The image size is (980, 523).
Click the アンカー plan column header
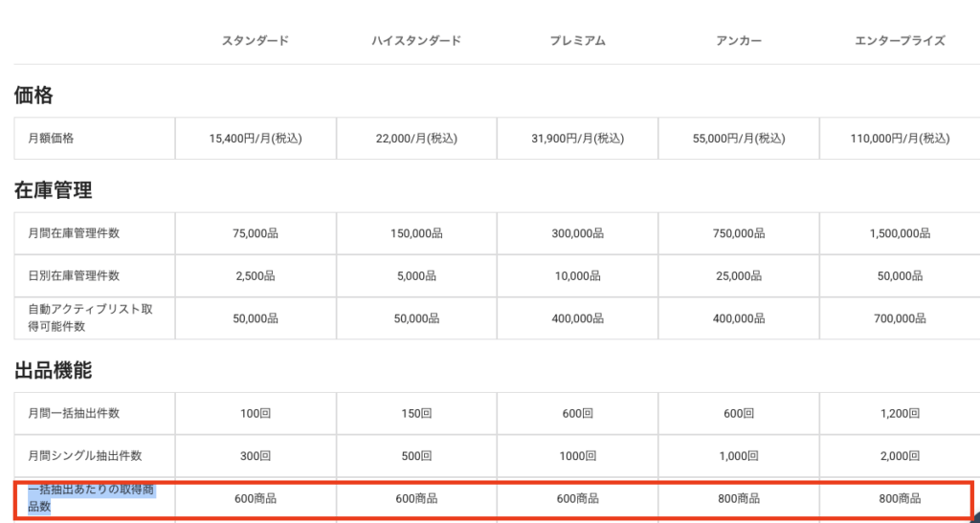pos(738,41)
